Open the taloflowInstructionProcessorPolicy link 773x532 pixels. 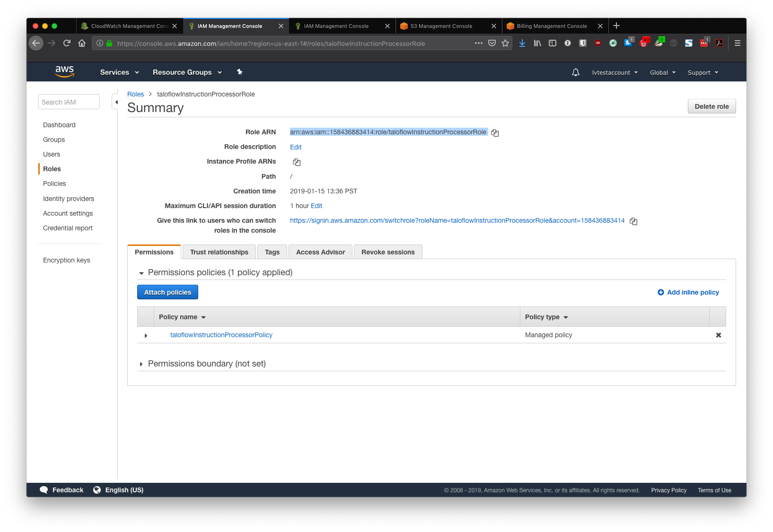(x=221, y=335)
